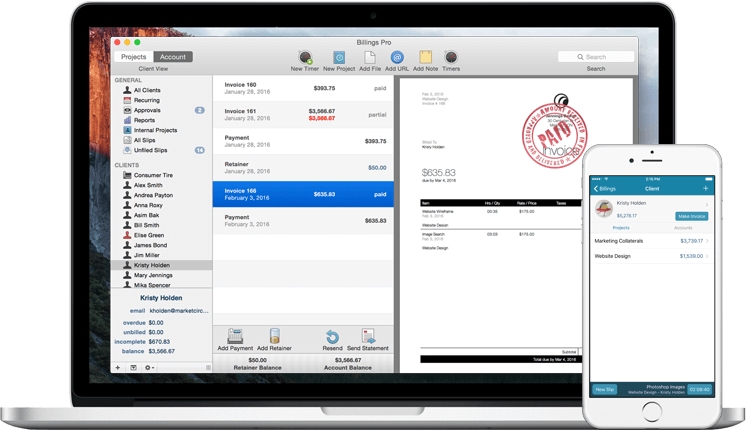Open the Timers toolbar icon

point(451,58)
